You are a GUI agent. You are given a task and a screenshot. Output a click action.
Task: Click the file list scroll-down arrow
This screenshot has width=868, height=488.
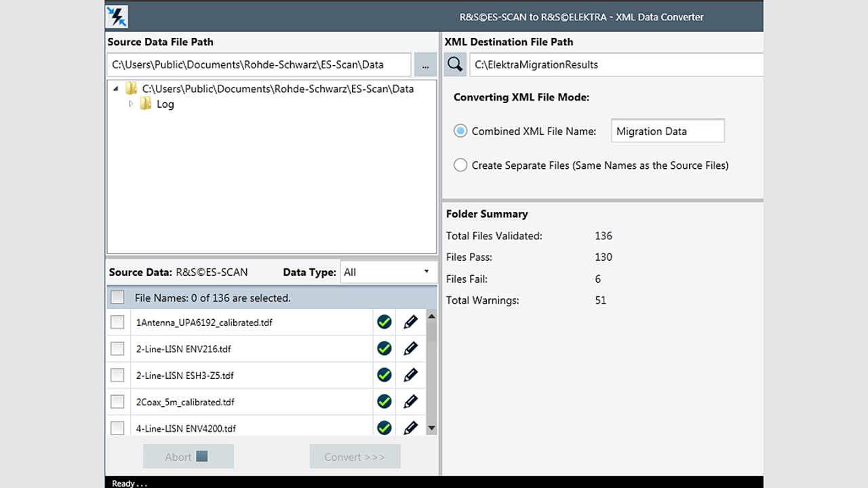(431, 428)
